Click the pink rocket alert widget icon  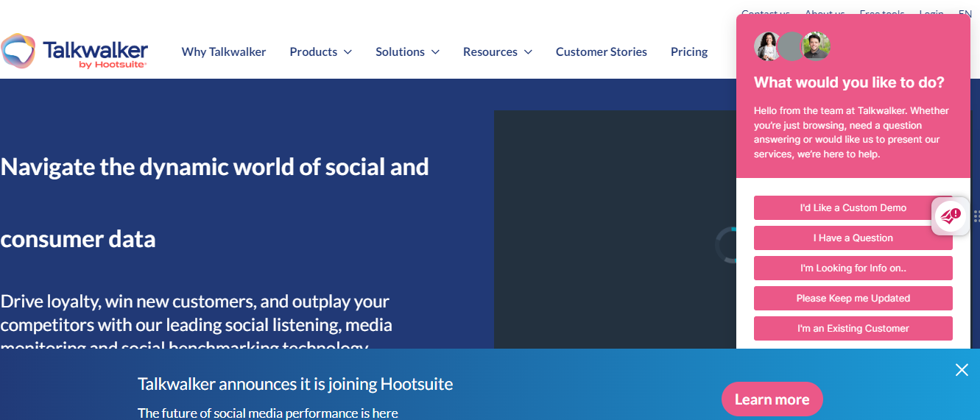951,216
